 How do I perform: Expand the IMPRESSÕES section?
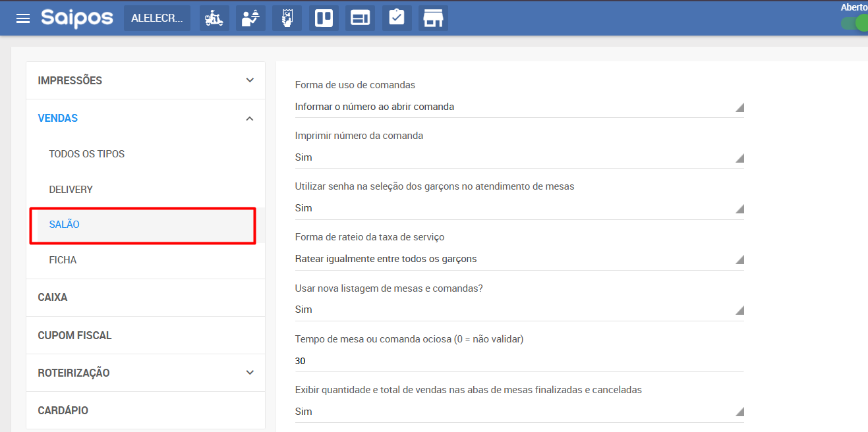coord(145,80)
